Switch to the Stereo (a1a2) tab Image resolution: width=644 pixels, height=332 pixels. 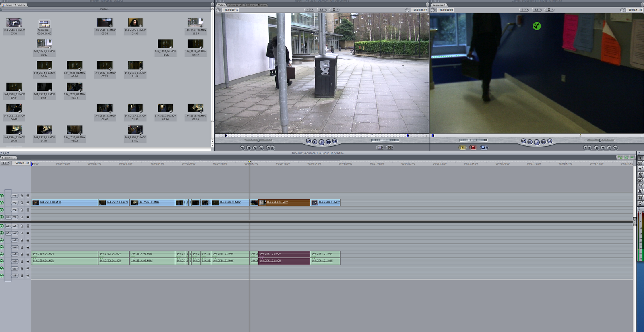[x=235, y=5]
